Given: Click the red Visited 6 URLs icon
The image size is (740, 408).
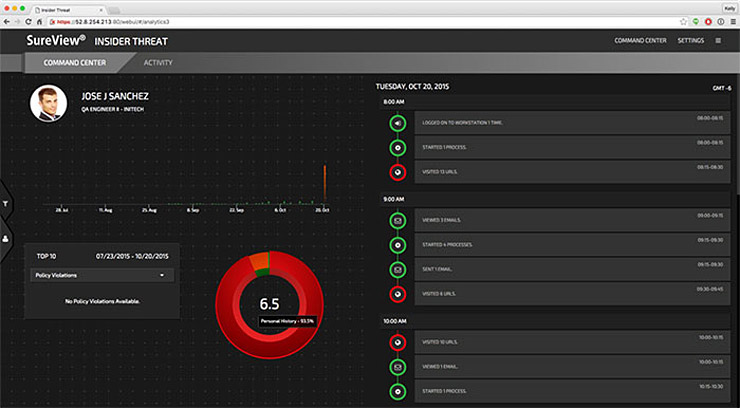Looking at the screenshot, I should point(398,294).
